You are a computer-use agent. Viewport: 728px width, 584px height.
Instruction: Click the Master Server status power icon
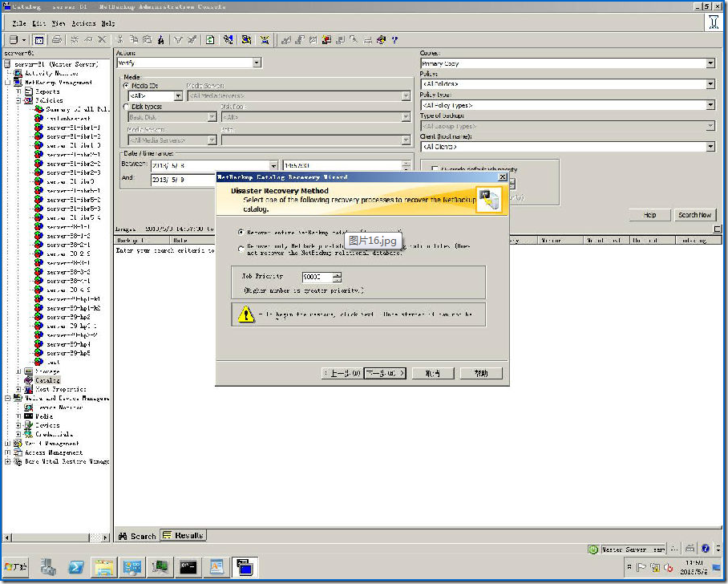tap(593, 550)
